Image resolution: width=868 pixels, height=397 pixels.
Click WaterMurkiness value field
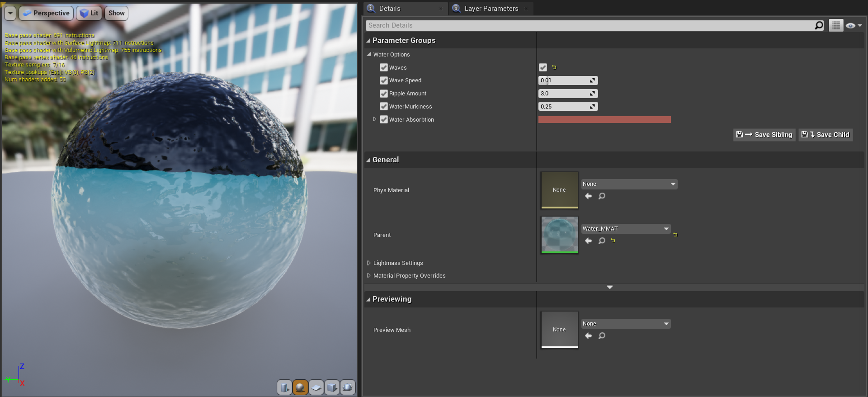point(568,106)
